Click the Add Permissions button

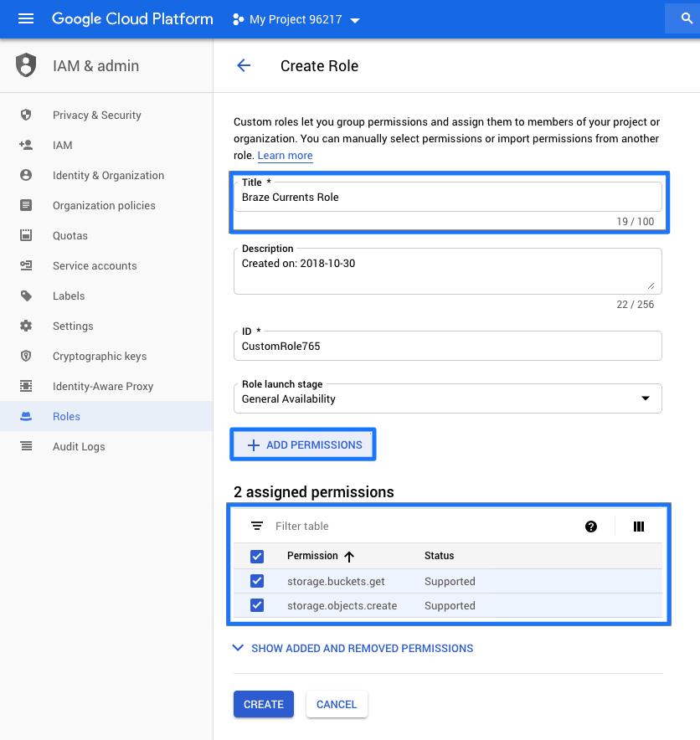303,445
